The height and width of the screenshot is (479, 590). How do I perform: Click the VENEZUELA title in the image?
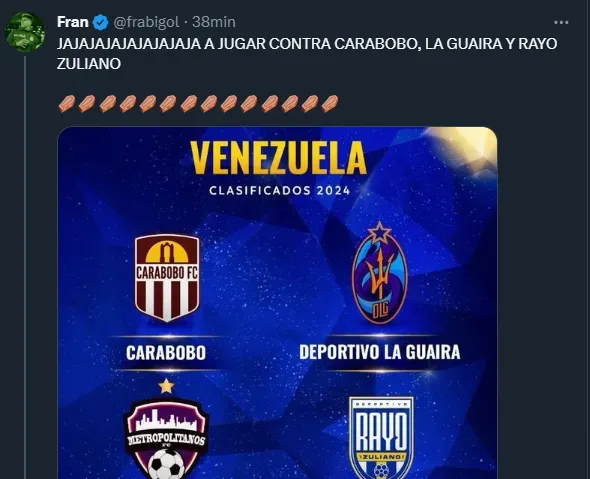[278, 158]
